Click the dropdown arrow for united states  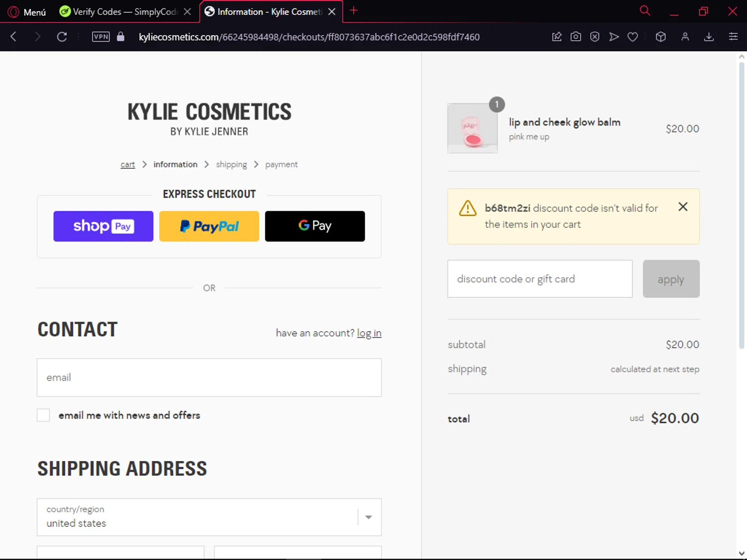tap(369, 517)
